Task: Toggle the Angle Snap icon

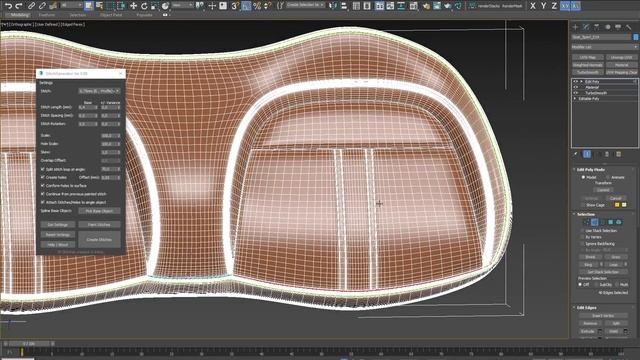Action: (x=246, y=6)
